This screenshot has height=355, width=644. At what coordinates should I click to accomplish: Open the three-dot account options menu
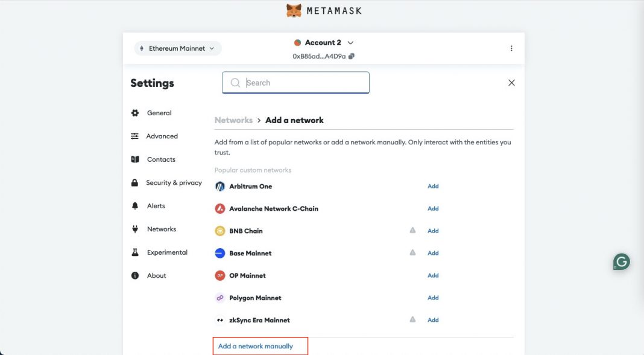(x=511, y=48)
